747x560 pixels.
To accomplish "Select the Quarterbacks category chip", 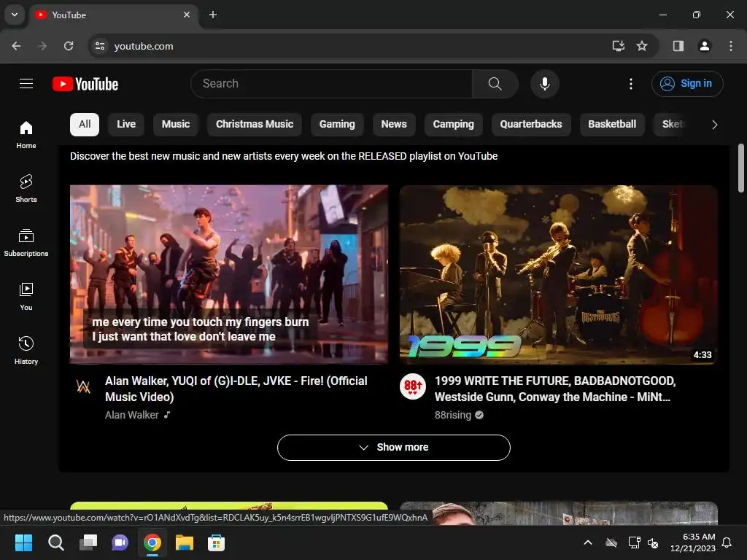I will (x=531, y=124).
